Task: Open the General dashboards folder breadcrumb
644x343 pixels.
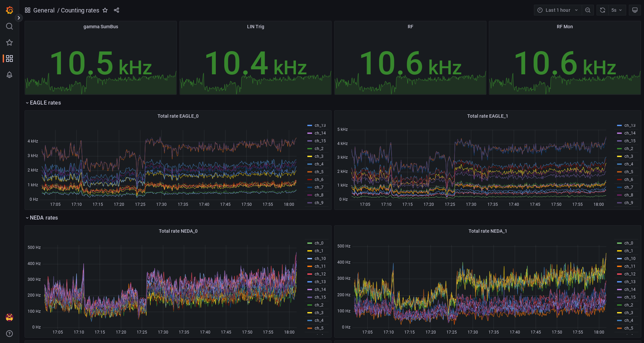Action: click(x=44, y=10)
